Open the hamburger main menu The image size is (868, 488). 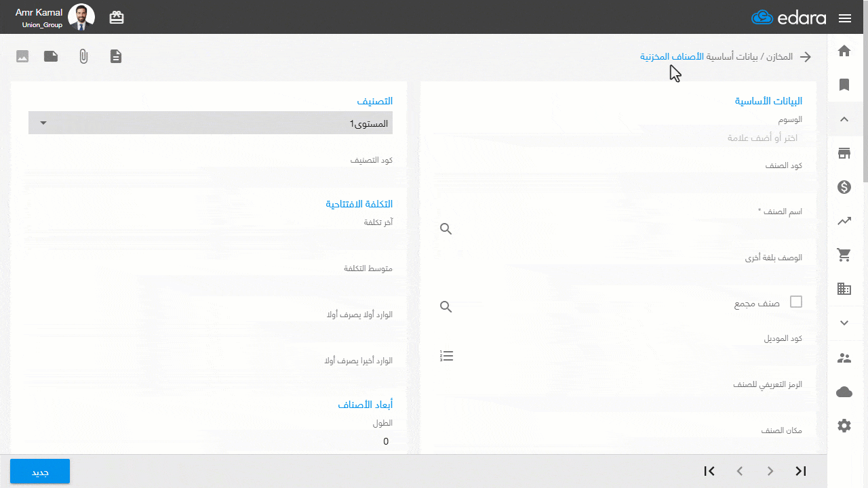pyautogui.click(x=844, y=18)
